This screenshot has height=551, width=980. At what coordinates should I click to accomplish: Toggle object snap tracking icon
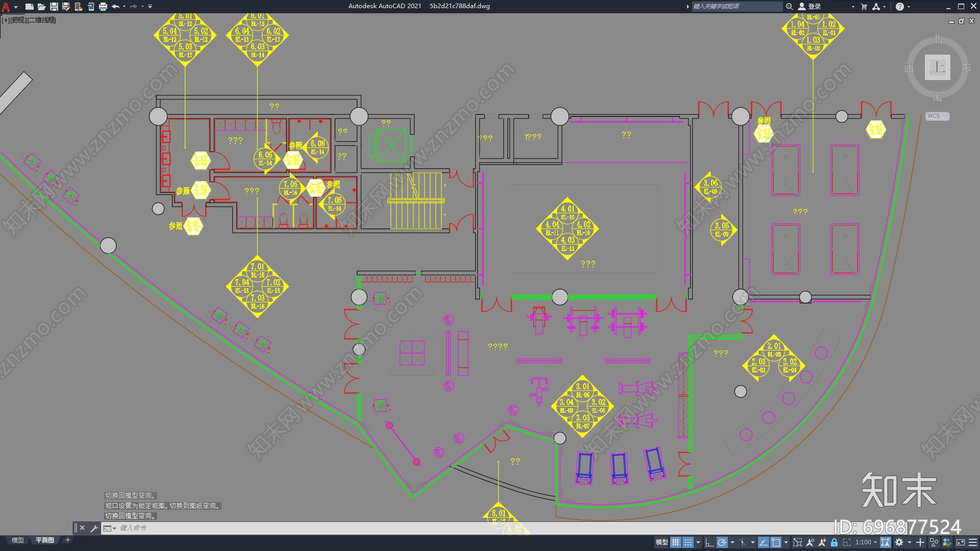click(763, 542)
